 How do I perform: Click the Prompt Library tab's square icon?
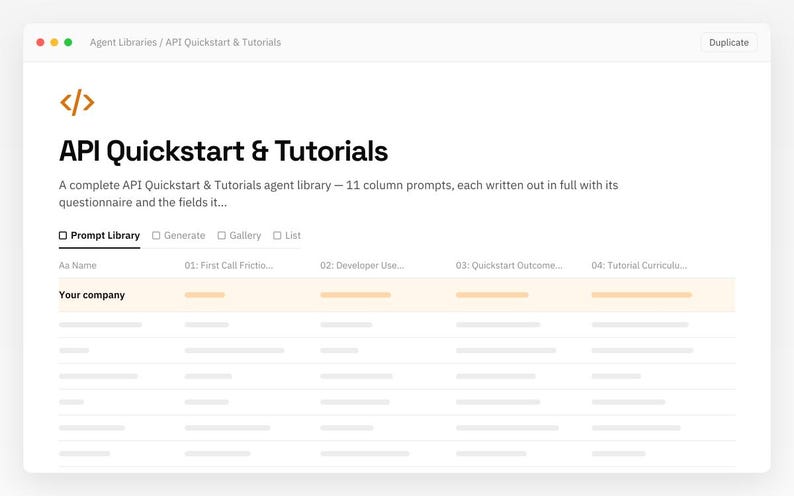point(63,235)
